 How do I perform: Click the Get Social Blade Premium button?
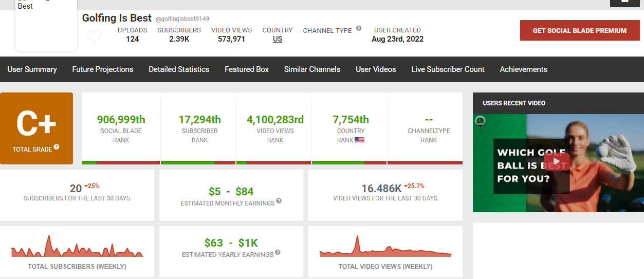(x=579, y=30)
